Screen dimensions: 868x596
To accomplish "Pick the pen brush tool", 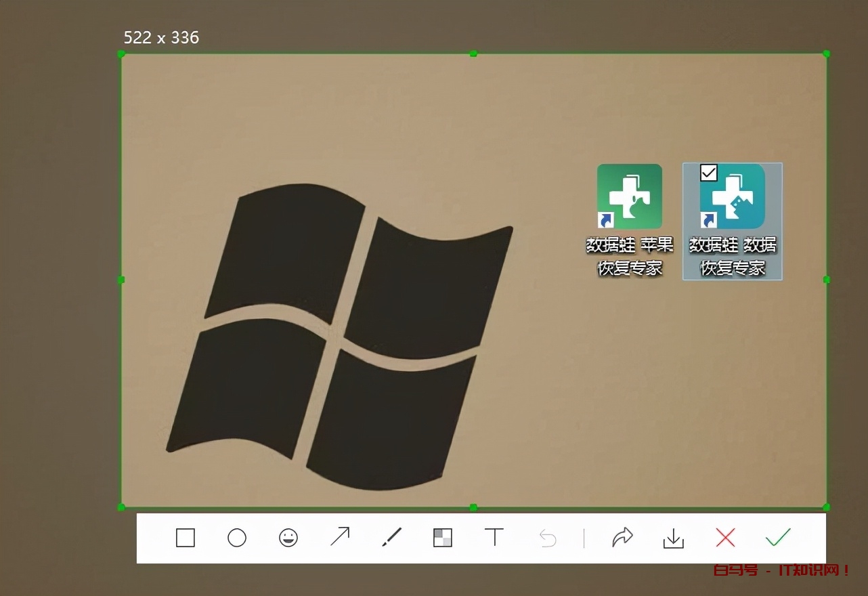I will (x=391, y=538).
